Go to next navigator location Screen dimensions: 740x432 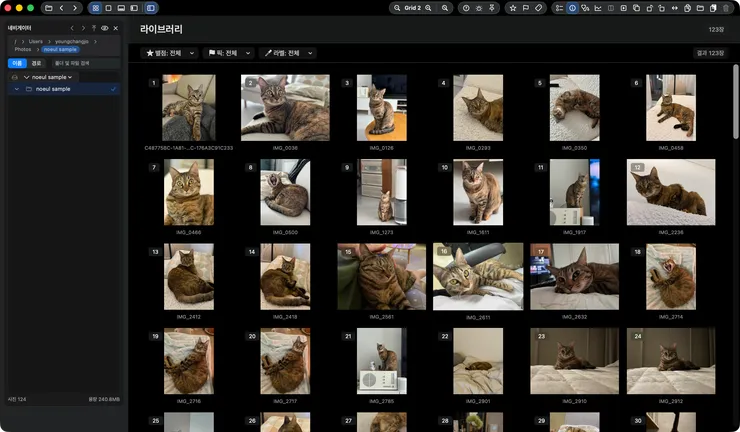83,28
